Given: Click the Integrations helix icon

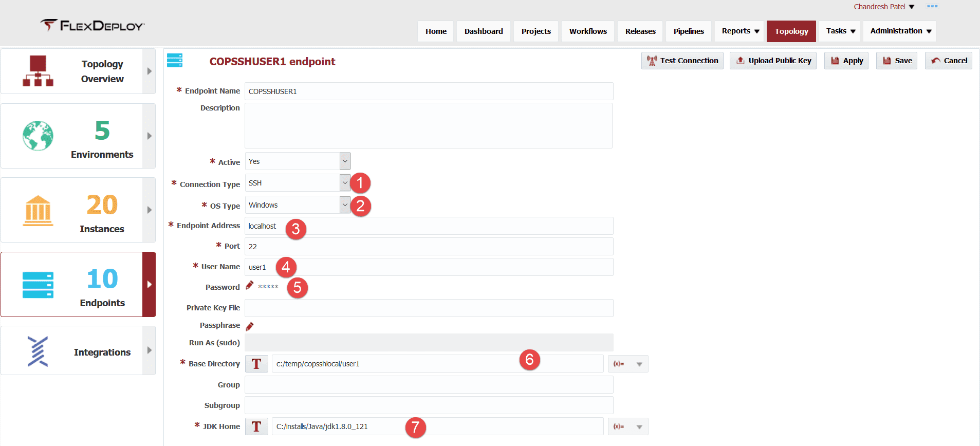Looking at the screenshot, I should (38, 351).
